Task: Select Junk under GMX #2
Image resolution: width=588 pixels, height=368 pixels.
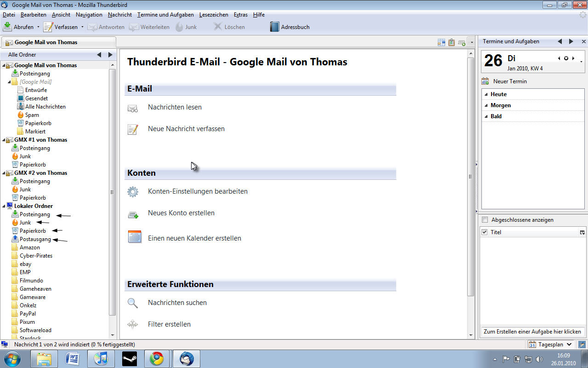Action: (25, 190)
